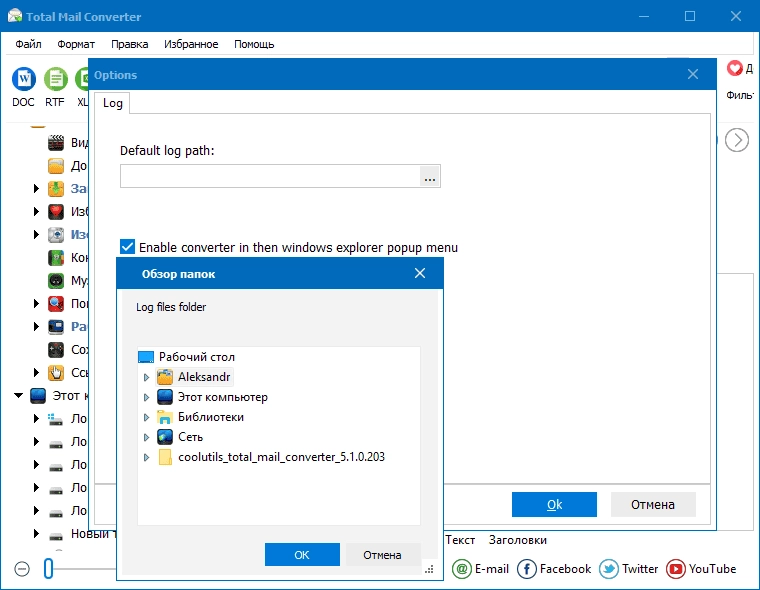Screen dimensions: 760x590
Task: Expand the Сеть node
Action: pos(146,437)
